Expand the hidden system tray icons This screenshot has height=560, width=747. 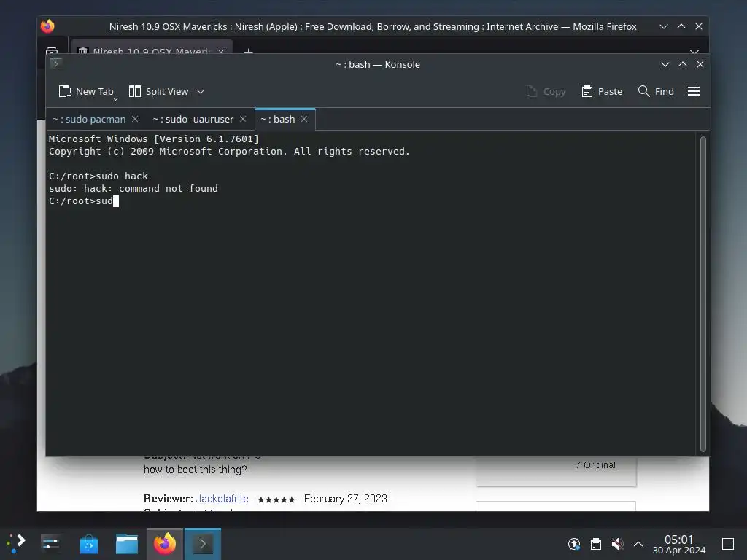638,544
